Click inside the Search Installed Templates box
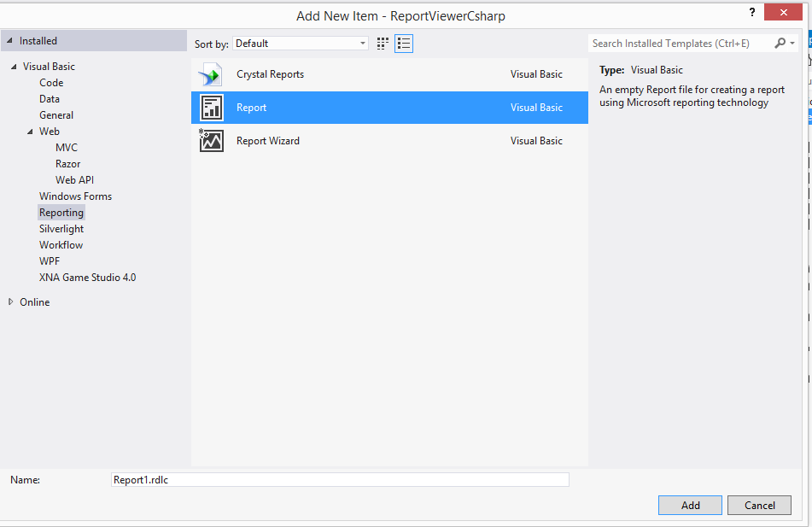 tap(675, 42)
